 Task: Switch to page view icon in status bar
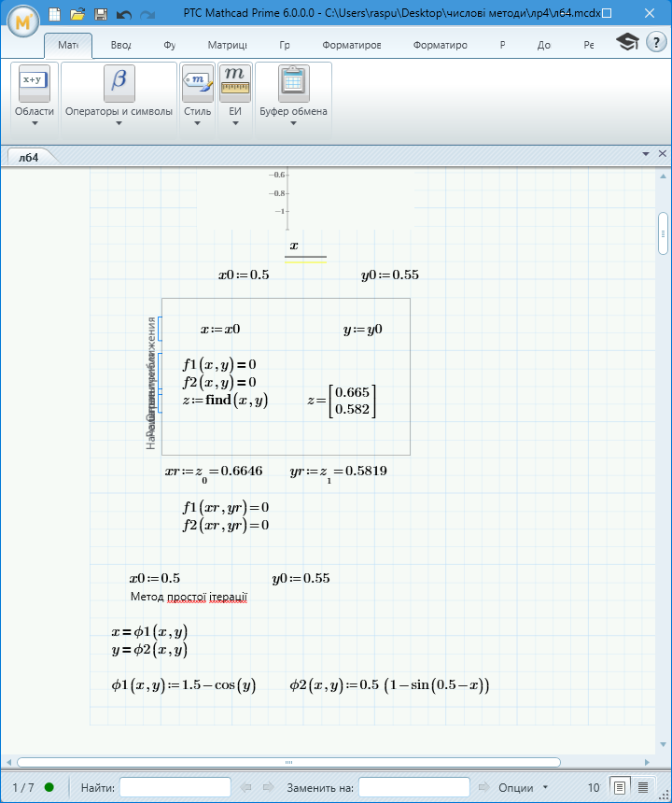click(x=620, y=787)
